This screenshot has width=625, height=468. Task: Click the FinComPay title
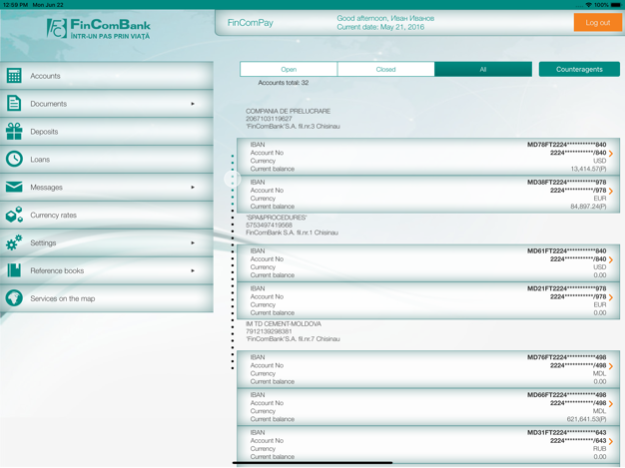click(250, 23)
